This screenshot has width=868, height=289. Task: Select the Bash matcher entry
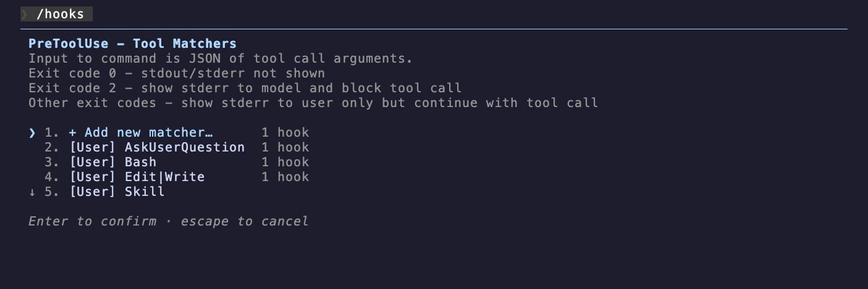pos(113,162)
